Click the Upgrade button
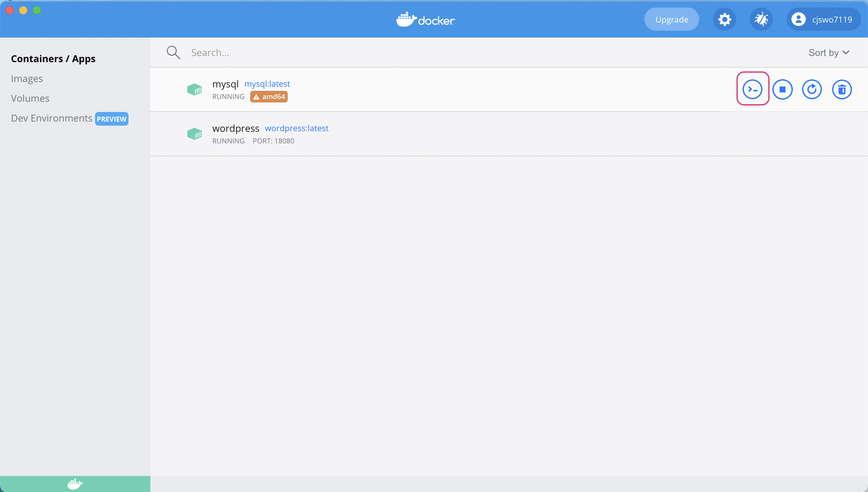Viewport: 868px width, 492px height. [672, 19]
